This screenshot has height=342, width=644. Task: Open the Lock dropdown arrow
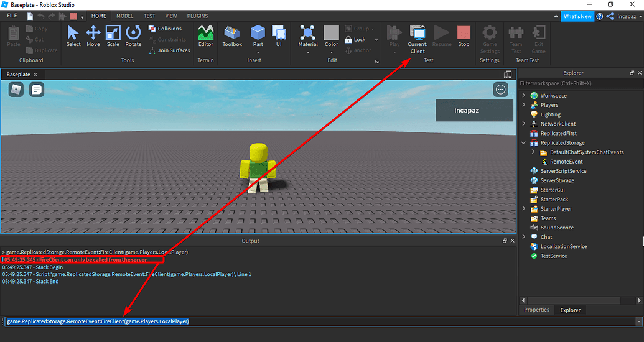point(376,40)
